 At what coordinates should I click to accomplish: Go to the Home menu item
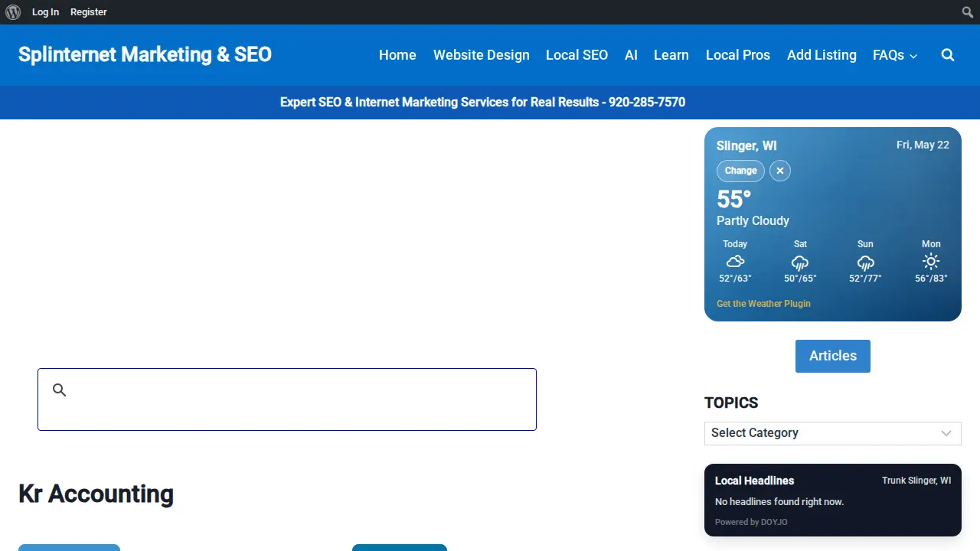point(397,55)
